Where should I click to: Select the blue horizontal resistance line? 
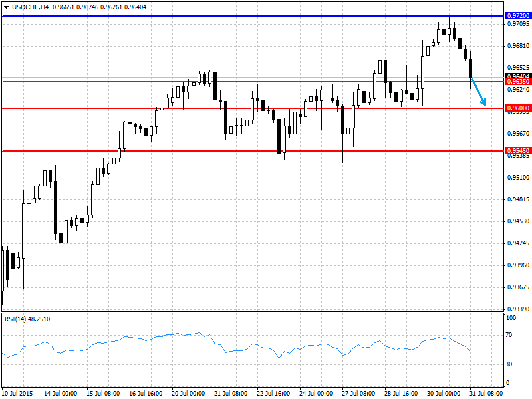tap(253, 16)
